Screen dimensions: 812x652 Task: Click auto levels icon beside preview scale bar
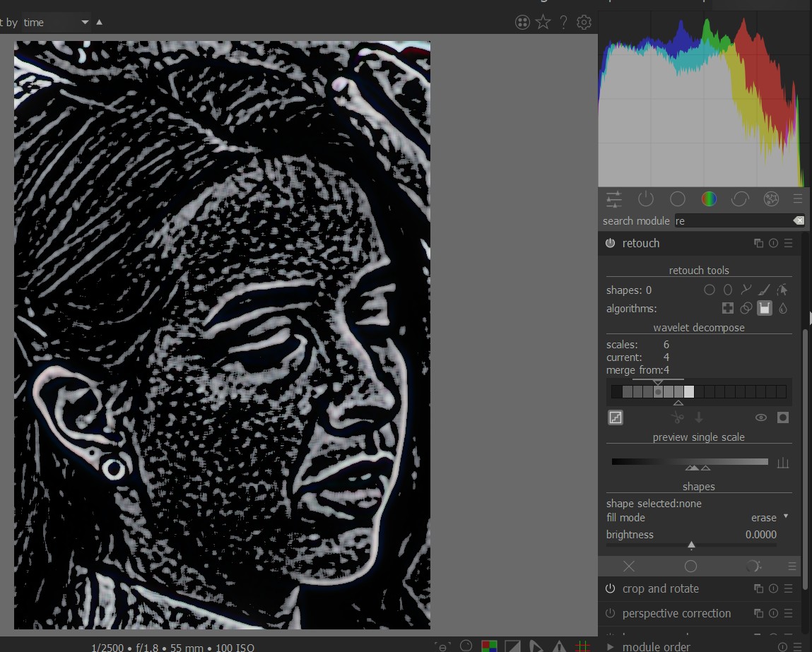pos(782,463)
